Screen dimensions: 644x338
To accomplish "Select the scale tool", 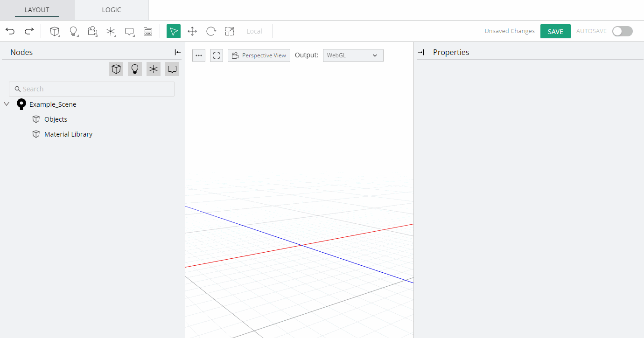I will click(229, 31).
